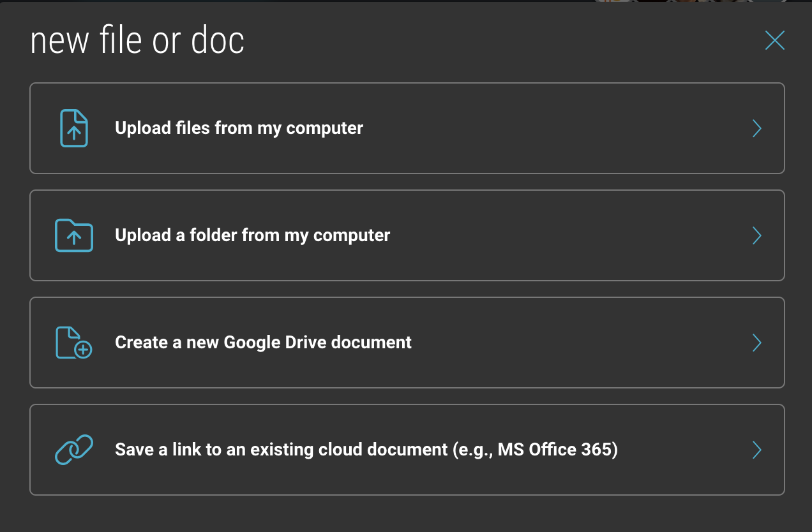812x532 pixels.
Task: Click the document-with-plus Google Drive icon
Action: [x=71, y=343]
